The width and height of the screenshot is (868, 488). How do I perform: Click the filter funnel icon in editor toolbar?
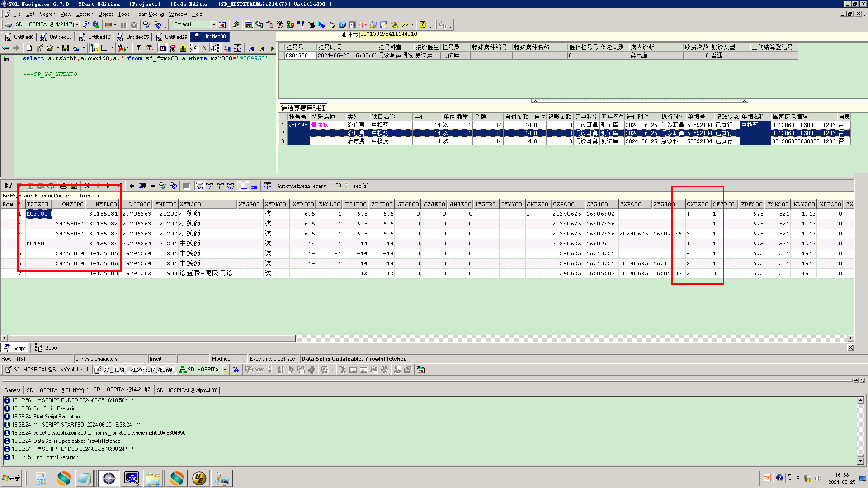139,48
